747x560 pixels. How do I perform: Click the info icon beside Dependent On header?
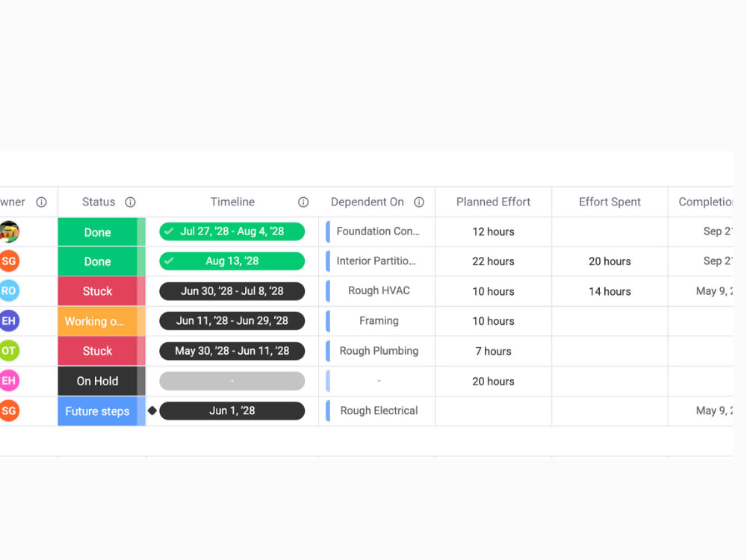click(x=419, y=202)
